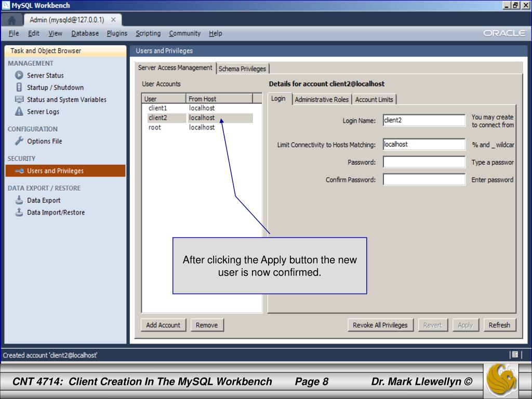This screenshot has width=532, height=399.
Task: Click the Remove button
Action: 207,325
